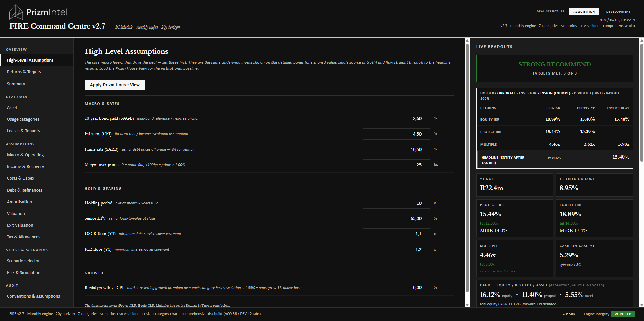644x321 pixels.
Task: Click the Inflation (CPI) input field
Action: click(x=396, y=134)
